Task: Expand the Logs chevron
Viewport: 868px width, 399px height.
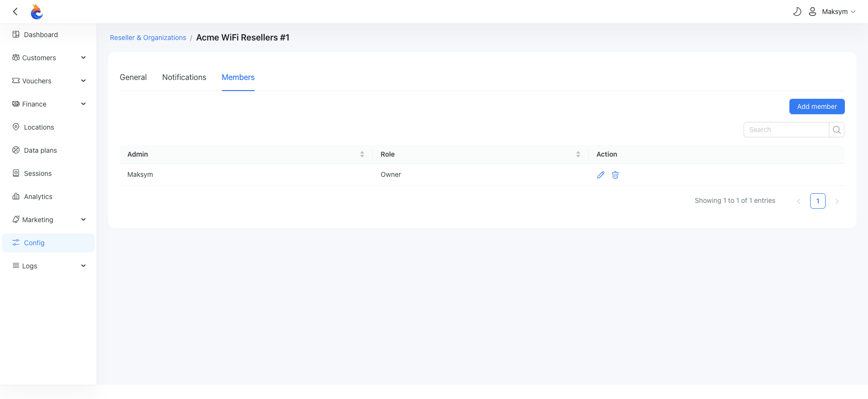Action: click(83, 266)
